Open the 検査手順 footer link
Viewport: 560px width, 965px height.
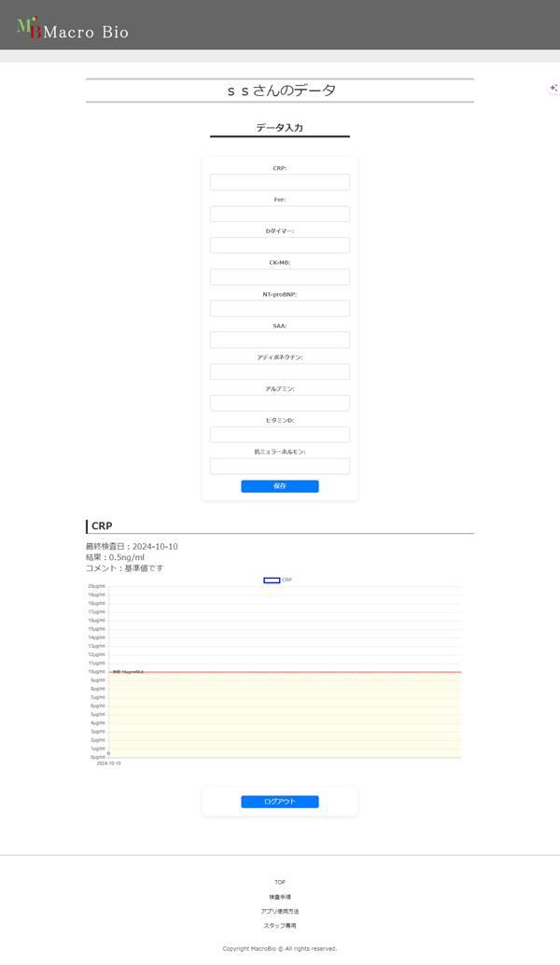point(280,897)
